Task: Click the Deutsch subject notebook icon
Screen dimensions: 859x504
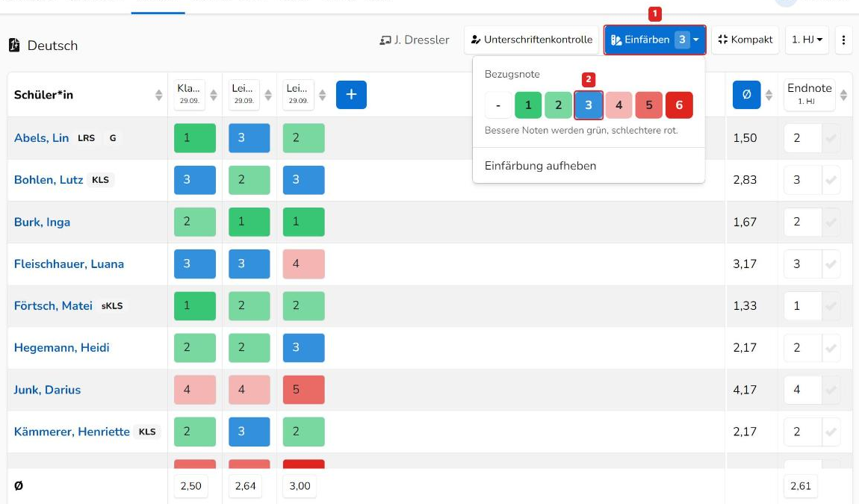Action: (14, 45)
